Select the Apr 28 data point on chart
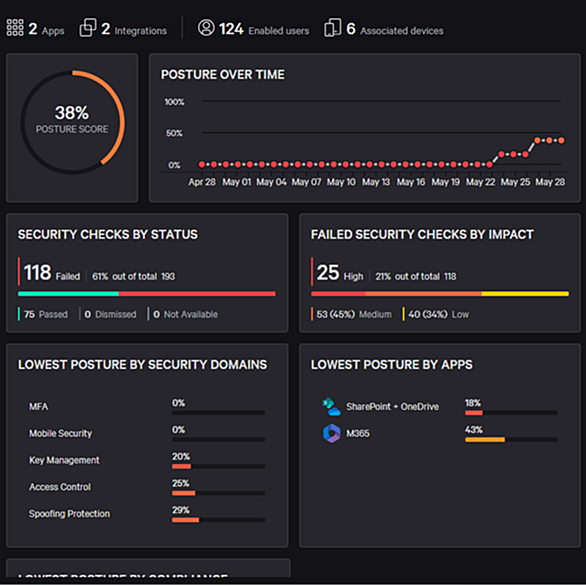Screen dimensions: 586x585 click(202, 164)
